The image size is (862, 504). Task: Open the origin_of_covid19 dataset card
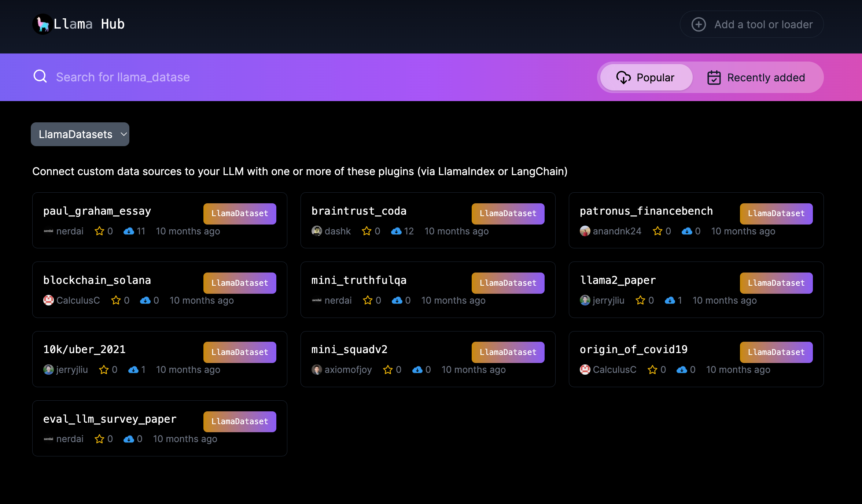(633, 349)
